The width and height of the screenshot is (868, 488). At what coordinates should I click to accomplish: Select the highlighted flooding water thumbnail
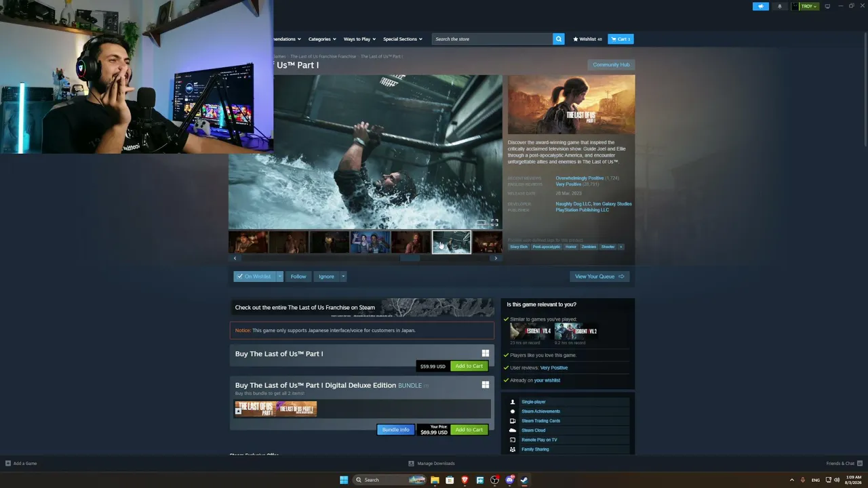coord(452,242)
